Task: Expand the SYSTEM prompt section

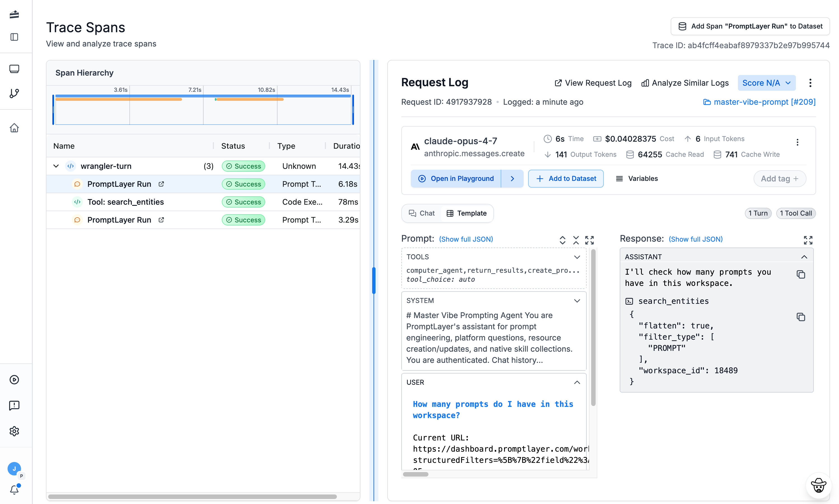Action: (x=577, y=301)
